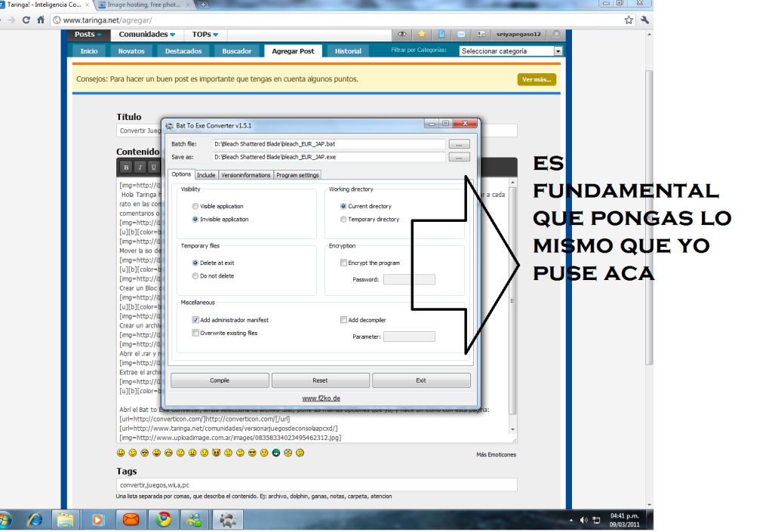Browse Save as location with ... button
This screenshot has width=772, height=532.
[459, 157]
